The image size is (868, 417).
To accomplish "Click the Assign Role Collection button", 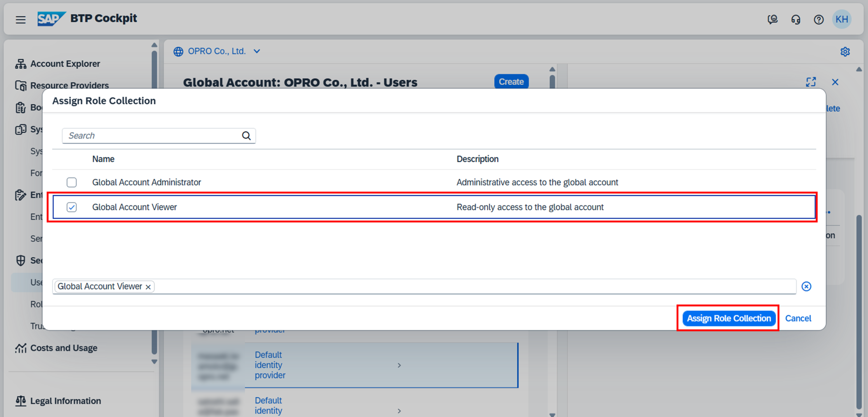I will pyautogui.click(x=728, y=318).
